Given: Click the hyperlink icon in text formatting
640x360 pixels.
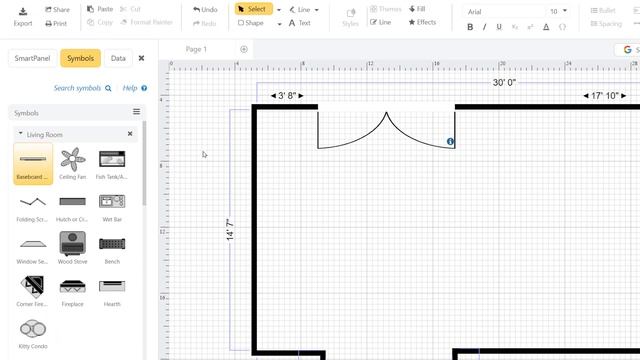Looking at the screenshot, I should 562,27.
